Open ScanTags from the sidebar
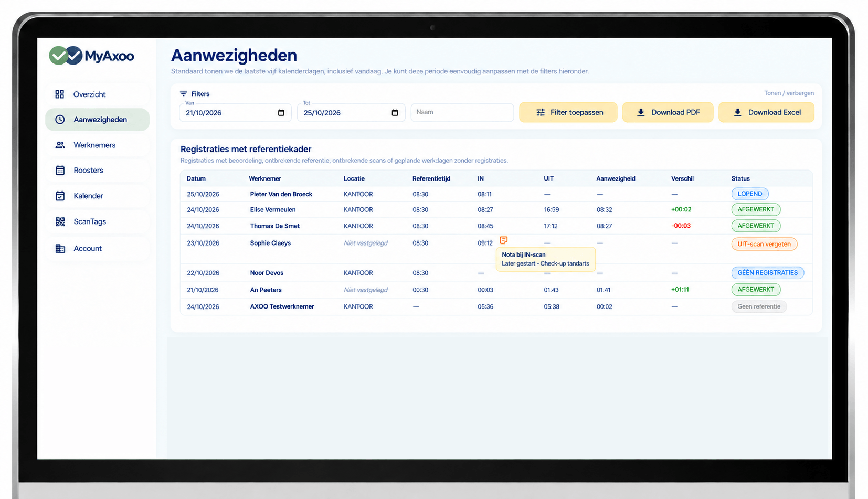The height and width of the screenshot is (499, 868). click(97, 221)
